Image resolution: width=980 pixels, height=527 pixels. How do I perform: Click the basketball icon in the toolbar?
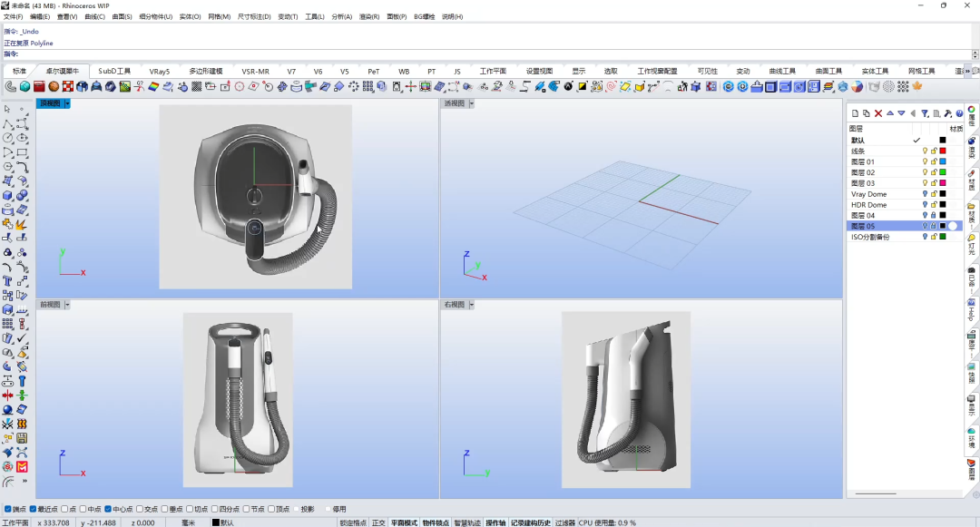[54, 86]
